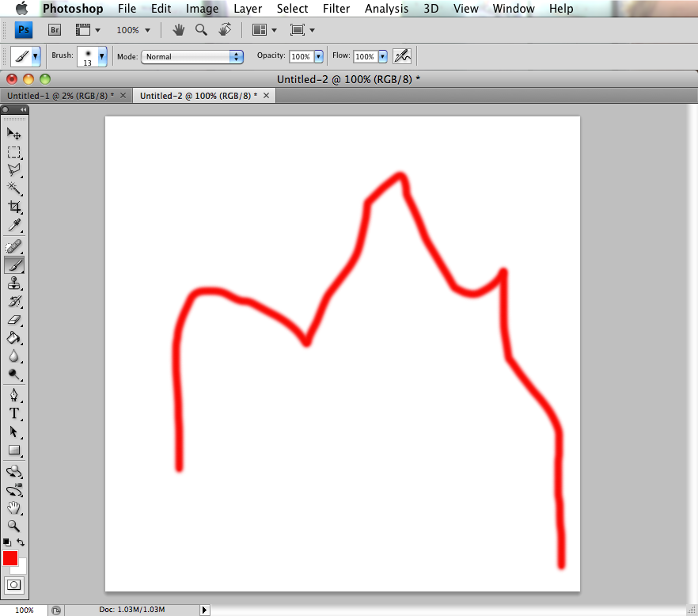Select the 3D Orbit camera tool

pyautogui.click(x=13, y=490)
